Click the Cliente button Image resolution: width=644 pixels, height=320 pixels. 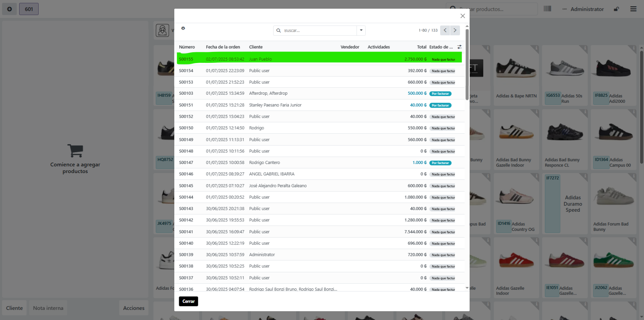pos(14,308)
